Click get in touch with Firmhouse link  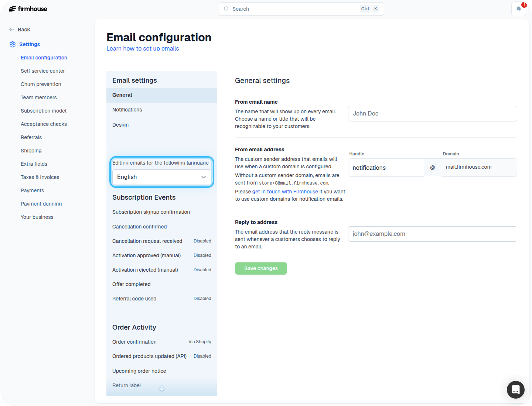point(285,192)
